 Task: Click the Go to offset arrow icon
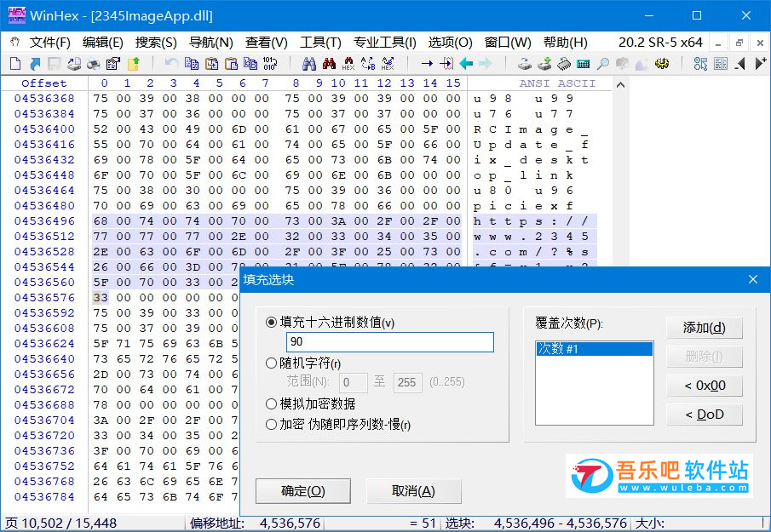tap(427, 63)
